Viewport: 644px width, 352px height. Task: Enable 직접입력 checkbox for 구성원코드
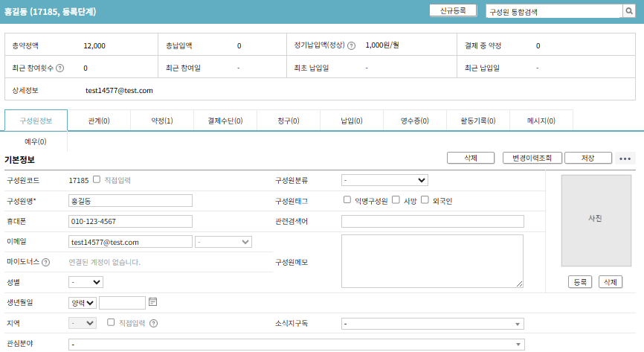coord(97,179)
